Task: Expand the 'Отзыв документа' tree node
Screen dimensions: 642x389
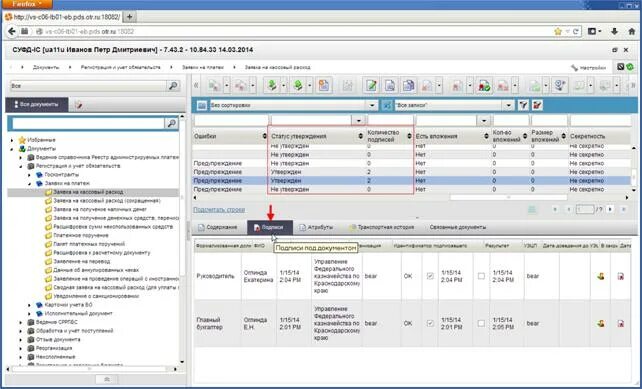Action: coord(20,339)
